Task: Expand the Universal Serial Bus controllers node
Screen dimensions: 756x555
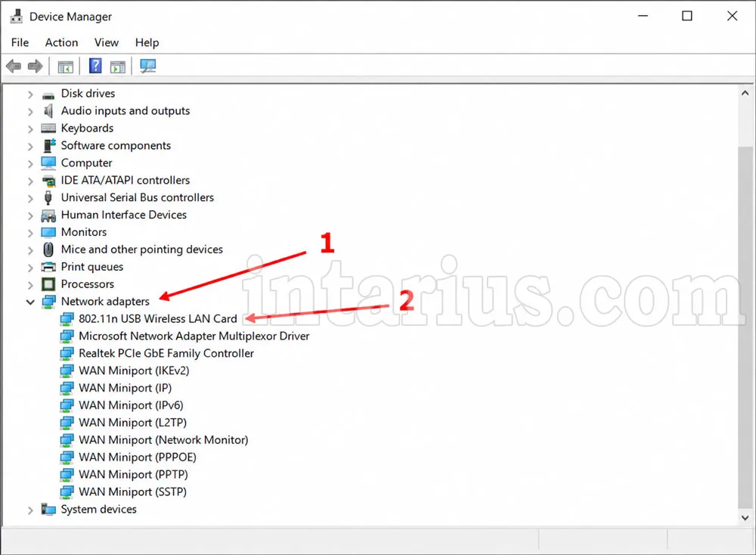Action: 30,198
